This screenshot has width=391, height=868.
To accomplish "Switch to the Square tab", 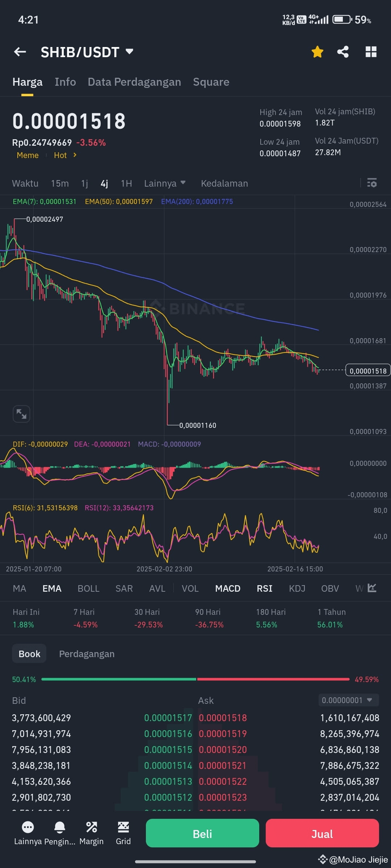I will click(211, 82).
